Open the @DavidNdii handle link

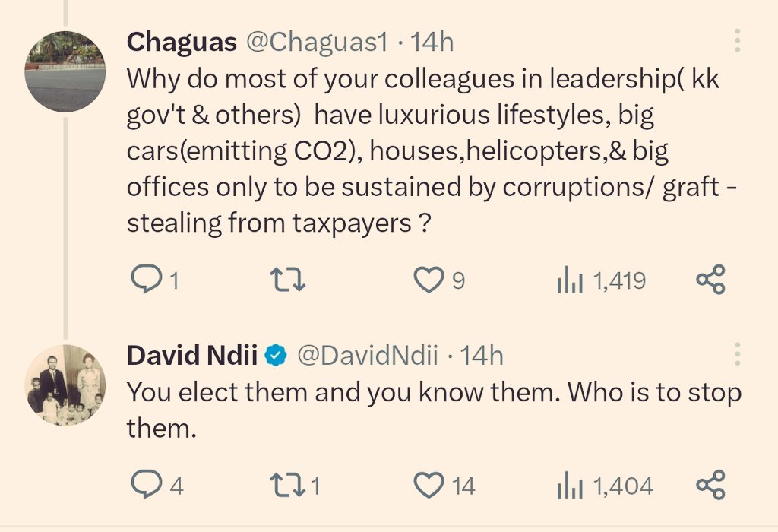tap(368, 355)
